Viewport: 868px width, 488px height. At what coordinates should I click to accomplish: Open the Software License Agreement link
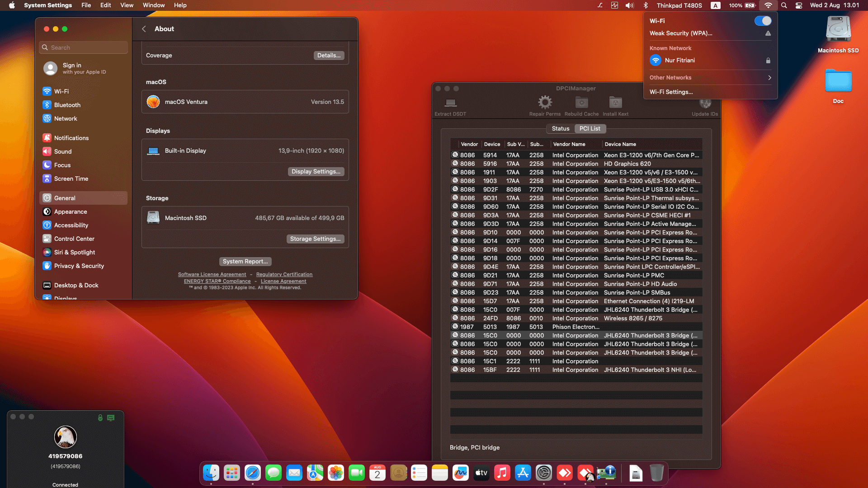click(x=212, y=274)
